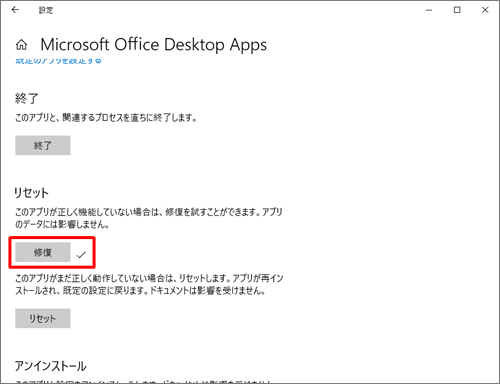
Task: Click the description under the 終了 heading
Action: tap(106, 118)
